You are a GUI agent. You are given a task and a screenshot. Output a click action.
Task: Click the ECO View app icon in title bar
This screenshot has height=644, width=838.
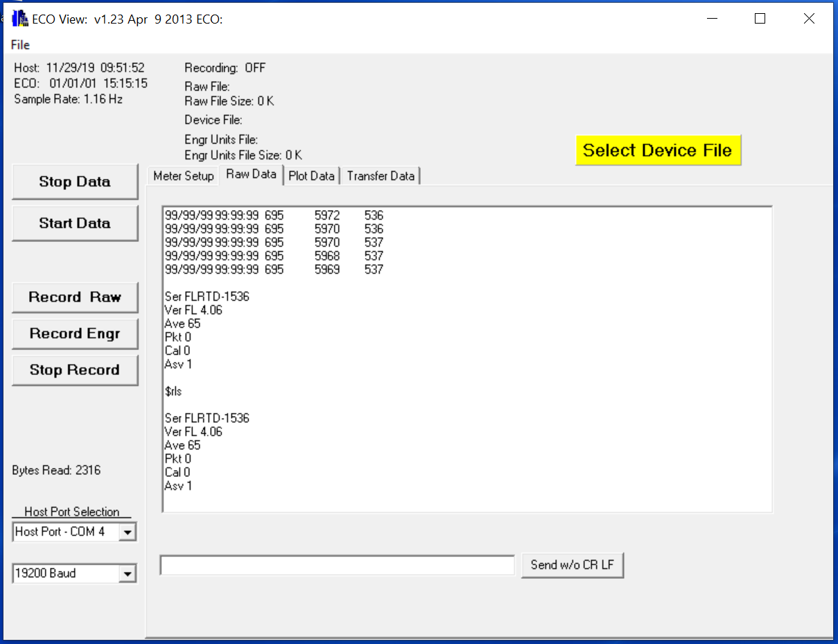[20, 19]
